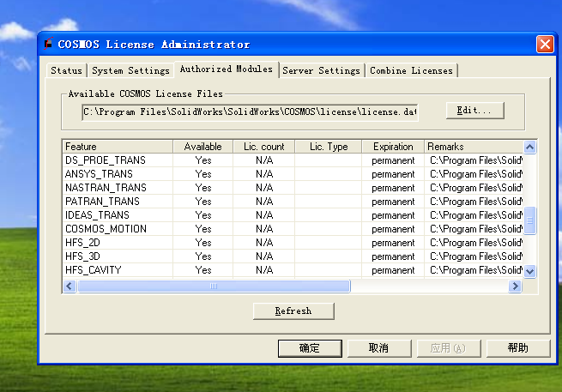
Task: Click the Edit... button
Action: 474,111
